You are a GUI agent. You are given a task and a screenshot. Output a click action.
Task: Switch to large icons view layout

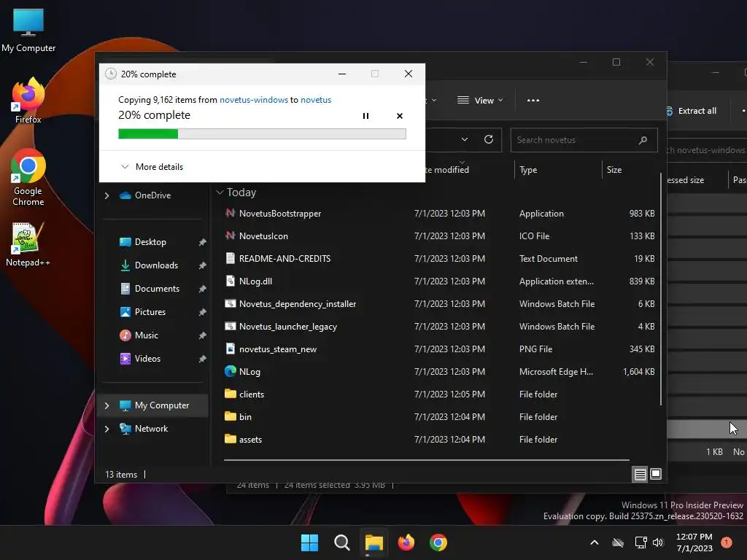tap(656, 474)
